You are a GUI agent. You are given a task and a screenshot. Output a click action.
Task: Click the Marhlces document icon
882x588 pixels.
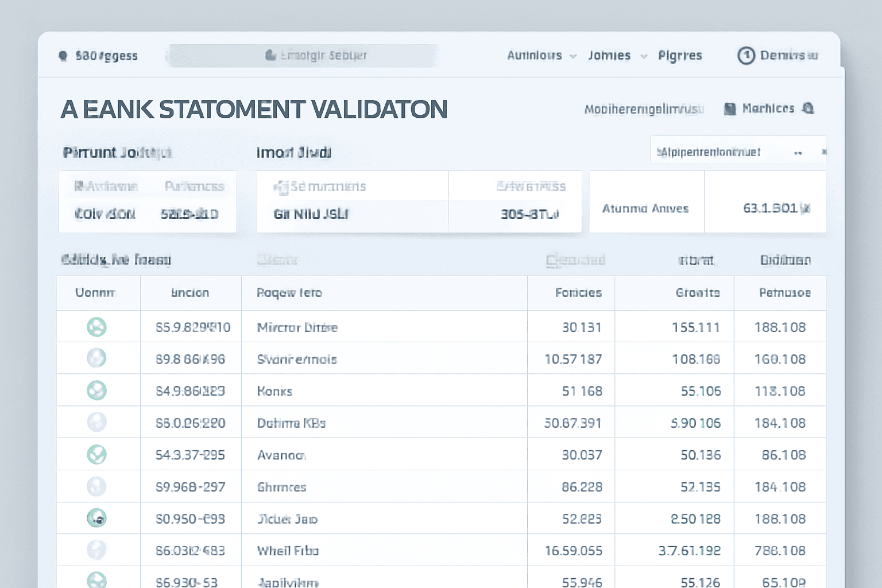(730, 109)
